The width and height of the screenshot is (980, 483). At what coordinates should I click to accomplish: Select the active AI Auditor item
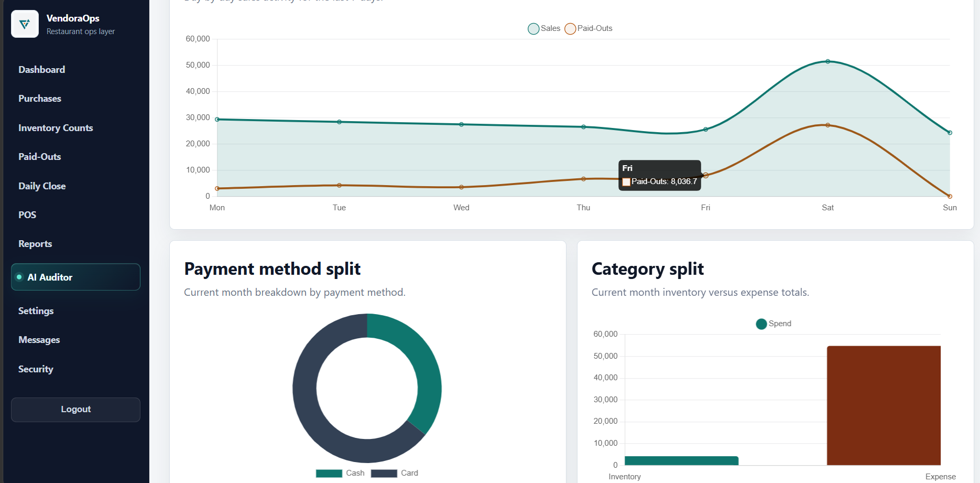[75, 277]
